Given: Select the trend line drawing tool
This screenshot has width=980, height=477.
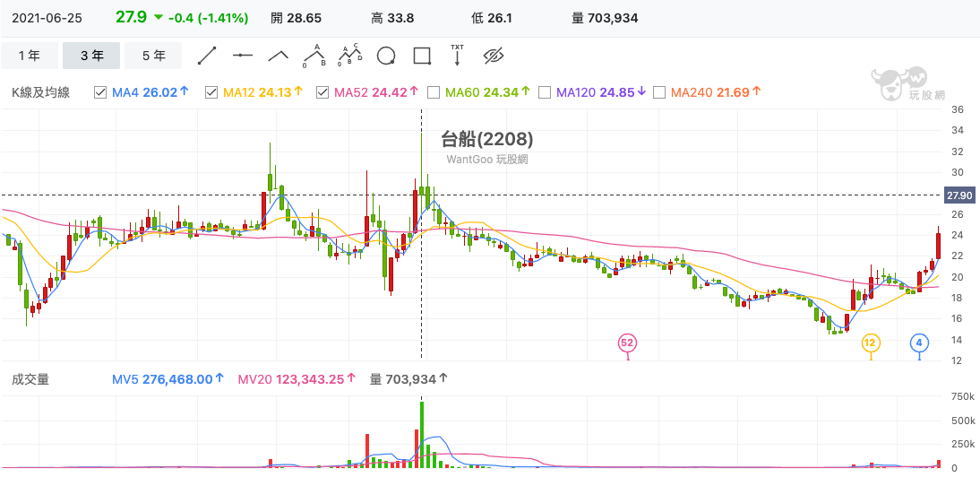Looking at the screenshot, I should (207, 56).
